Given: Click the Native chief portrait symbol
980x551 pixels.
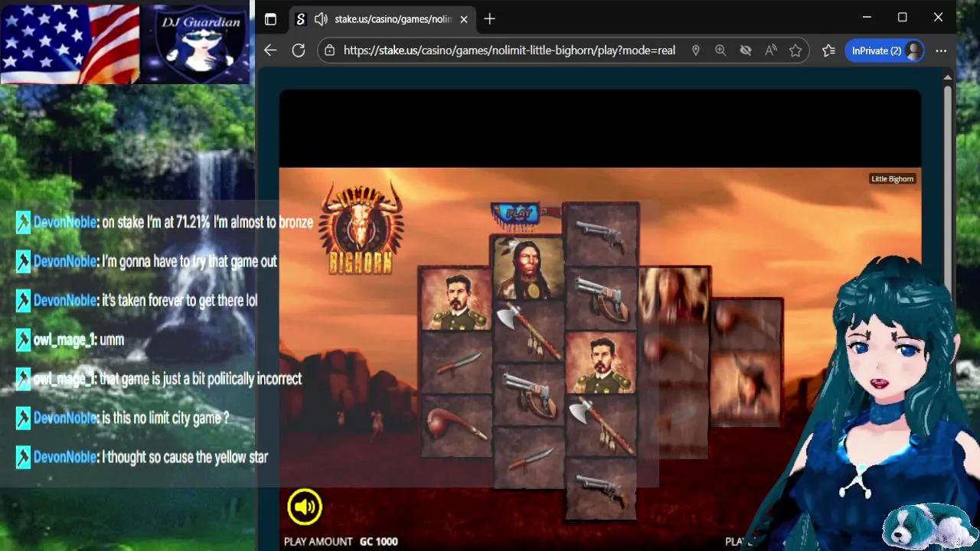Looking at the screenshot, I should click(x=528, y=268).
